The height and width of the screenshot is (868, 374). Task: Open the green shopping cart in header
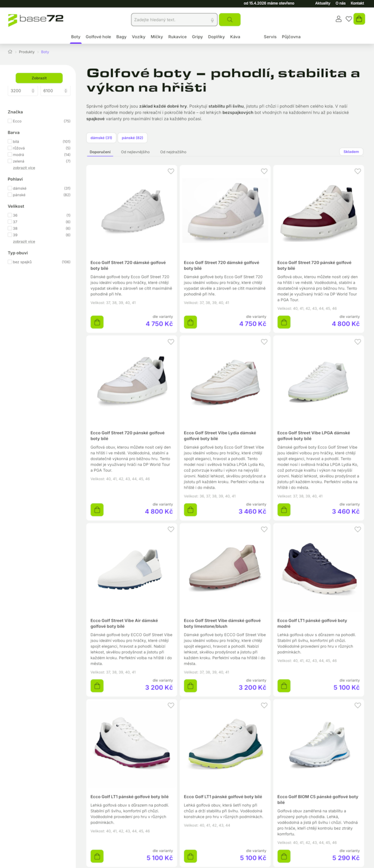359,19
